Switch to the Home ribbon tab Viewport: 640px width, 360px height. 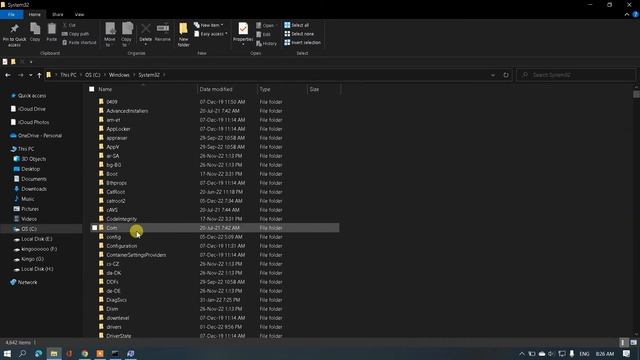35,14
